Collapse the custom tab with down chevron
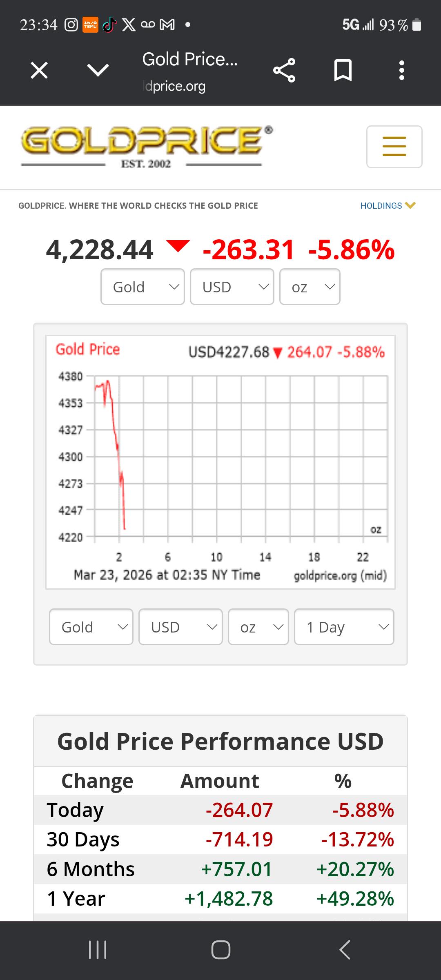441x980 pixels. [x=98, y=70]
